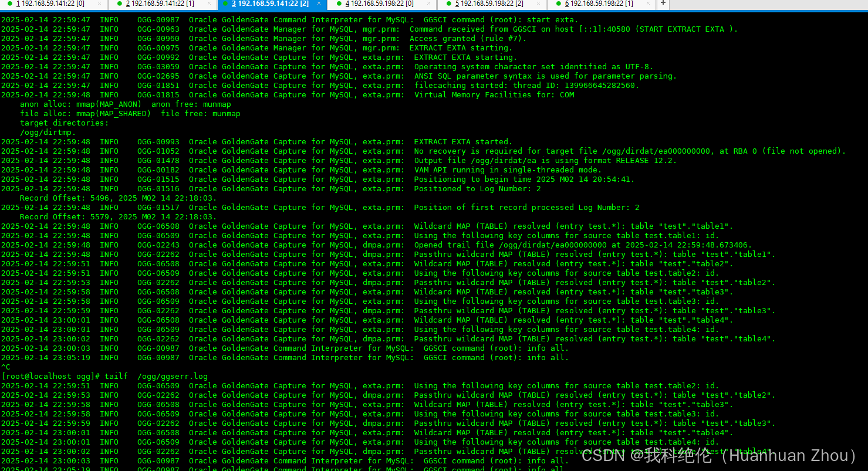Click the green status dot on tab 2
This screenshot has height=471, width=868.
click(x=119, y=4)
